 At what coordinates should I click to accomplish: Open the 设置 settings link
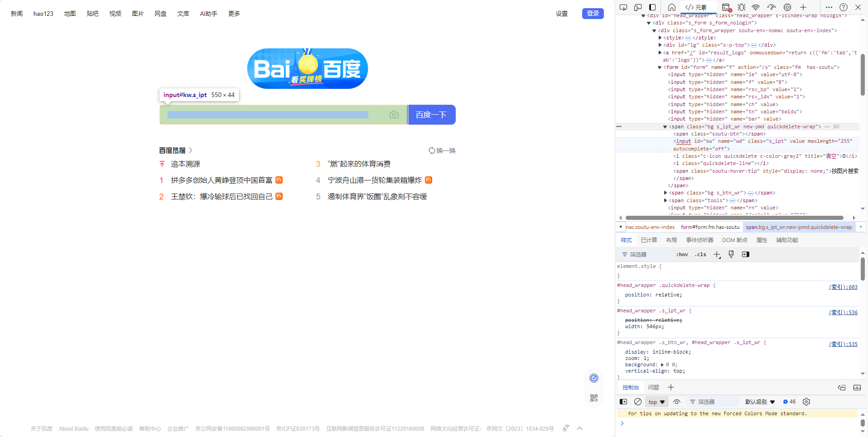coord(562,14)
